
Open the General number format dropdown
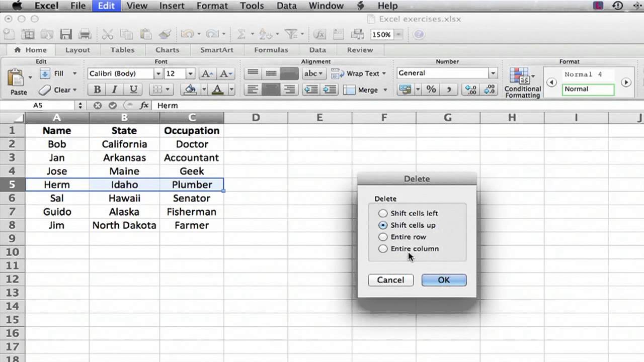coord(493,73)
